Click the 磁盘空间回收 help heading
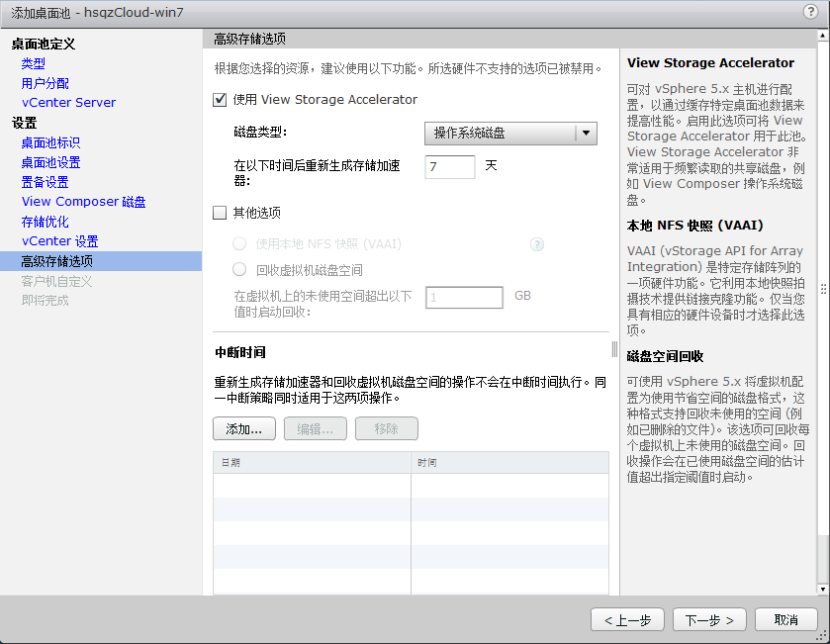 pos(665,357)
